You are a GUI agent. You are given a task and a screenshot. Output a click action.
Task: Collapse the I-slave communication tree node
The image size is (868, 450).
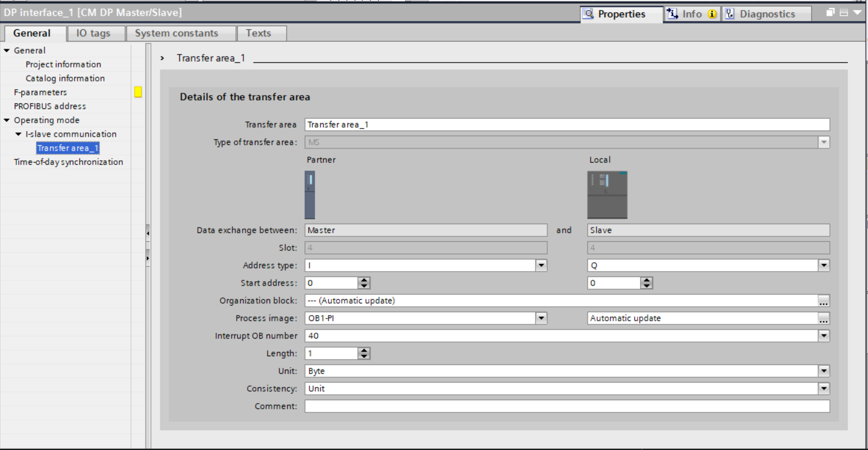coord(19,134)
